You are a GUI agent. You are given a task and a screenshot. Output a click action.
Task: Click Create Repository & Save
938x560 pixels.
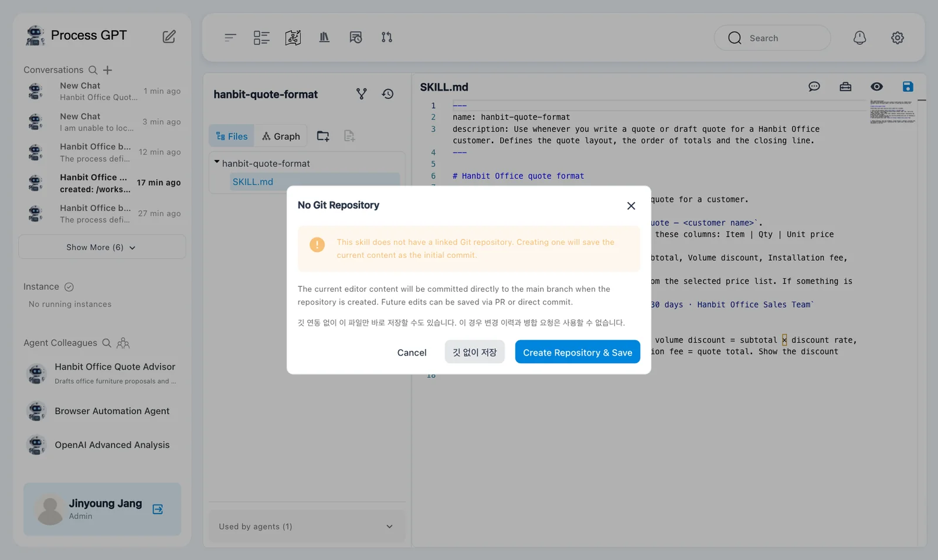[x=577, y=352]
